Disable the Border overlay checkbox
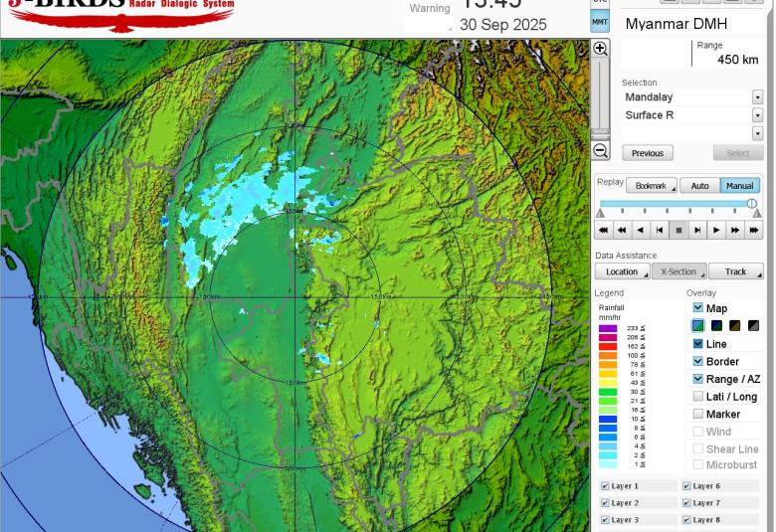This screenshot has width=776, height=532. (x=697, y=361)
